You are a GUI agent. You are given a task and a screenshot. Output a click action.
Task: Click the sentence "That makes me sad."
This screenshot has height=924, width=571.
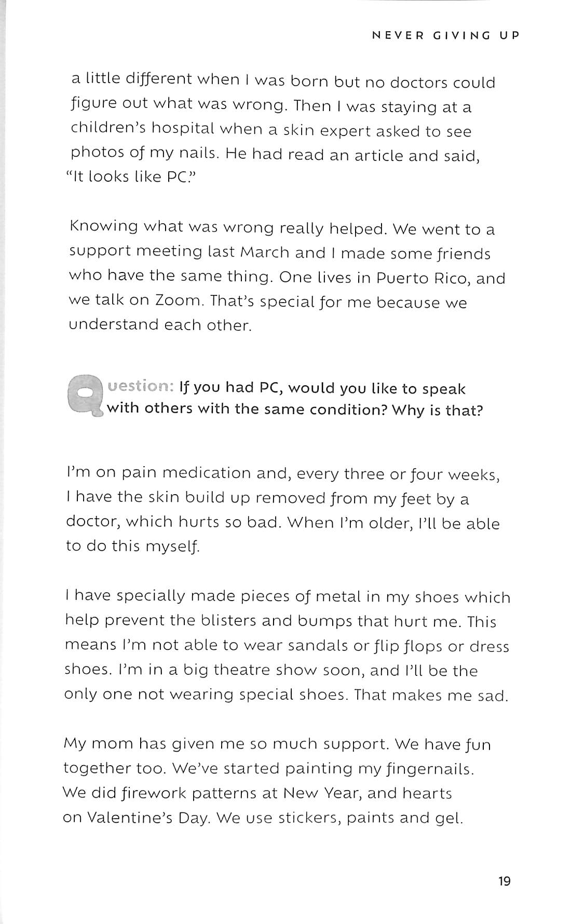pyautogui.click(x=431, y=695)
